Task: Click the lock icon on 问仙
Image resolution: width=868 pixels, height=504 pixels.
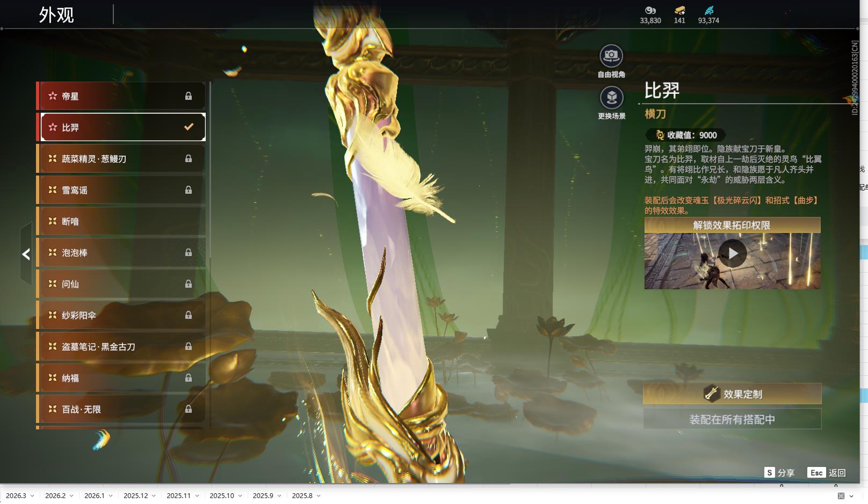Action: (x=189, y=284)
